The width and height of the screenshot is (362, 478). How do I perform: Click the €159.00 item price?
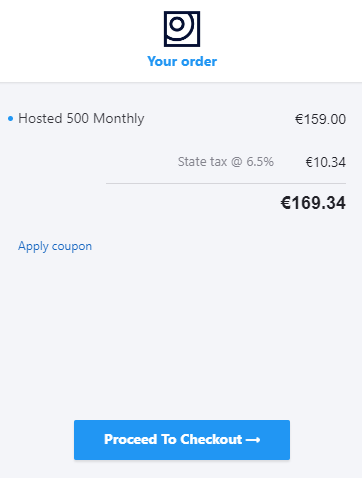point(320,119)
